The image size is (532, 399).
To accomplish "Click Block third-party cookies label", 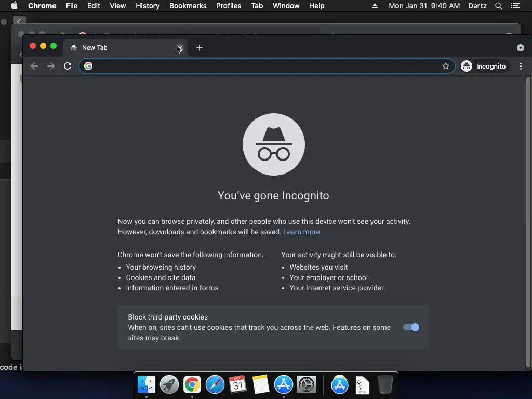I will (168, 317).
